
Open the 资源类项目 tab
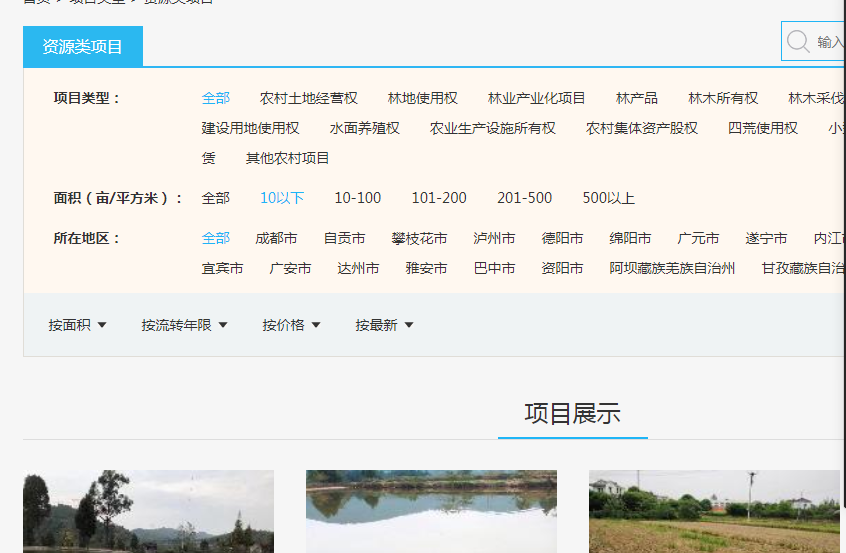(83, 46)
